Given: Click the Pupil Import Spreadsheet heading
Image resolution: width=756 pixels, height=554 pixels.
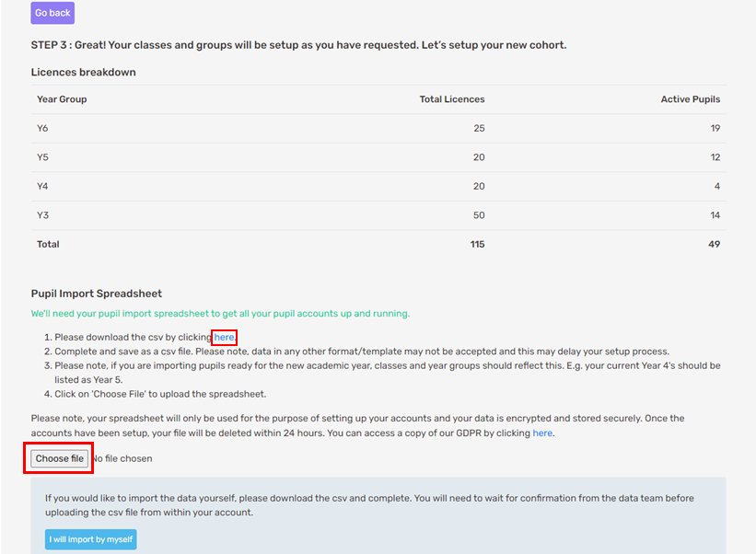Looking at the screenshot, I should pos(97,294).
